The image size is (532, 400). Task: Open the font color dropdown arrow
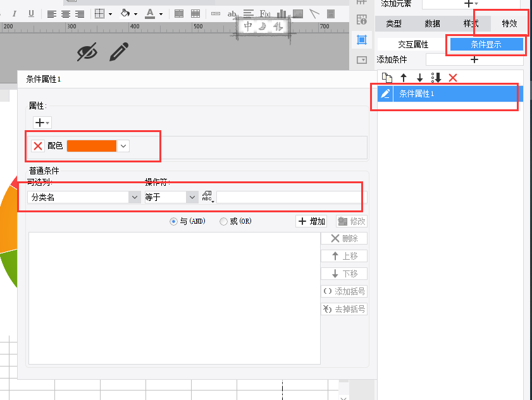161,15
